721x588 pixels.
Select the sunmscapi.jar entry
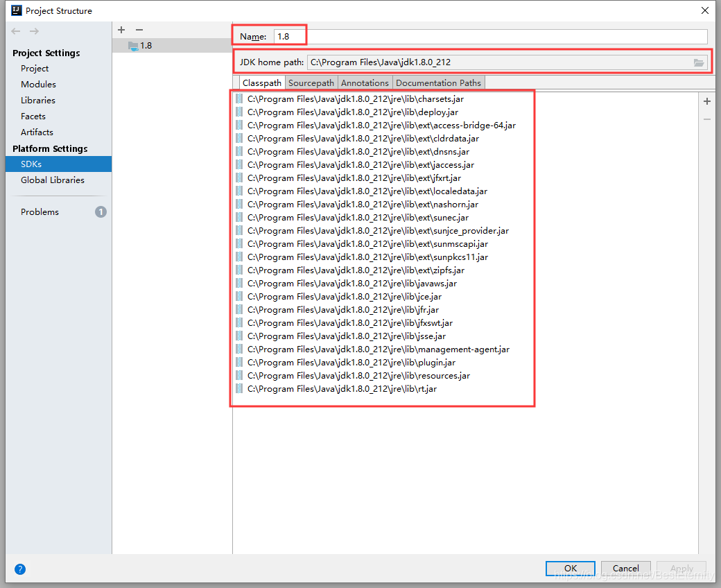368,244
